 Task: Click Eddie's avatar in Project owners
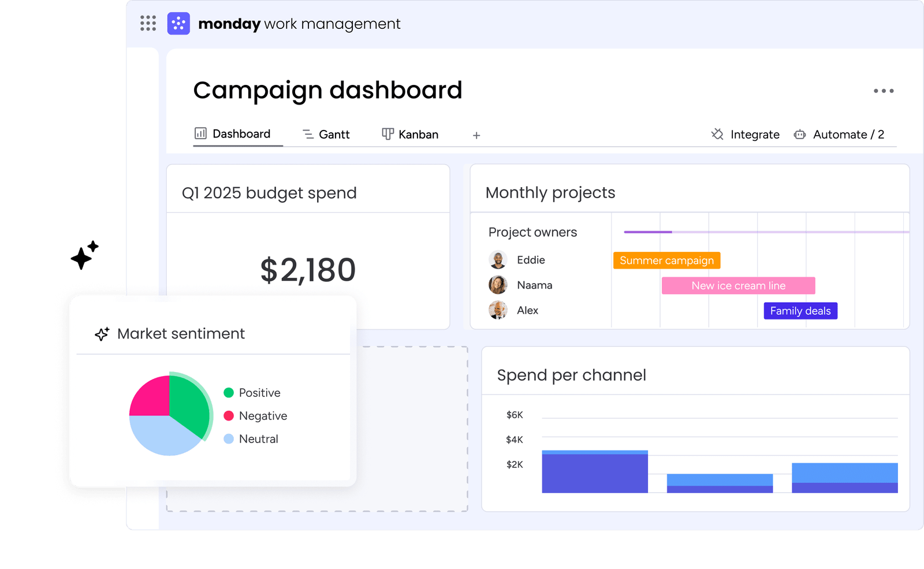[x=498, y=260]
